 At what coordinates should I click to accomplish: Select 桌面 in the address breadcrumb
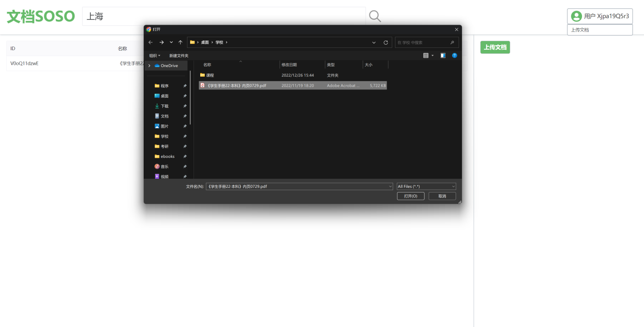pos(205,42)
